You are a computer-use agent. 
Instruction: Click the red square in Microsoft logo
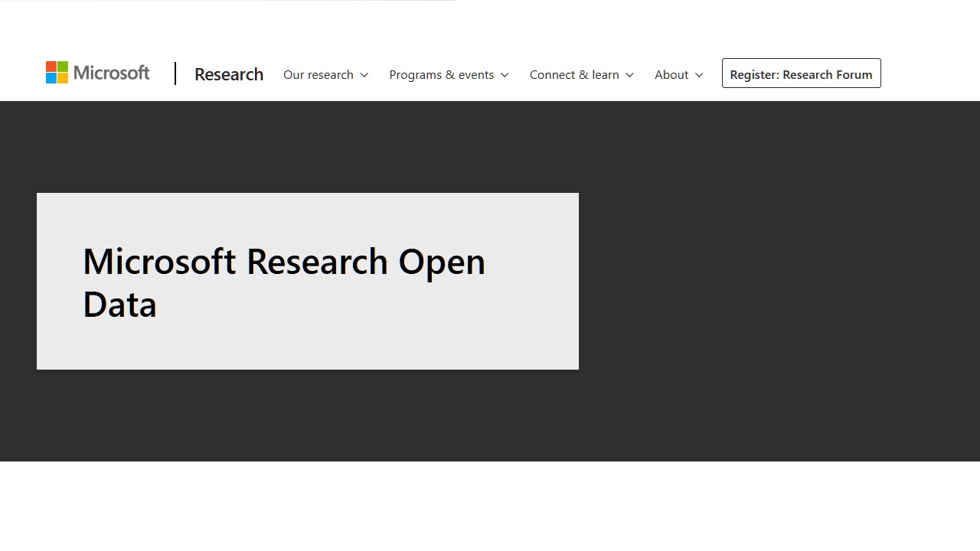(x=51, y=67)
